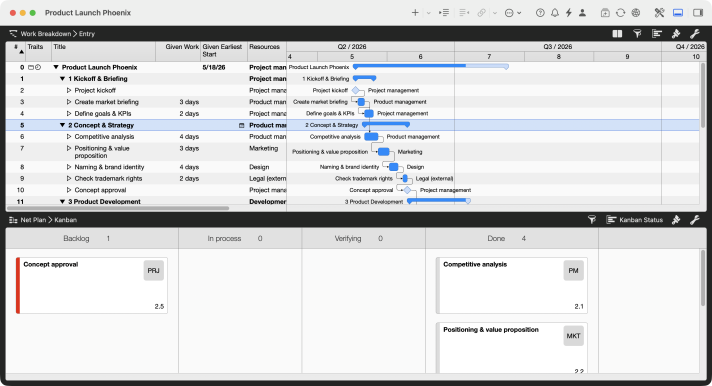The width and height of the screenshot is (712, 386).
Task: Click the Project kickoff milestone diamond
Action: point(356,90)
